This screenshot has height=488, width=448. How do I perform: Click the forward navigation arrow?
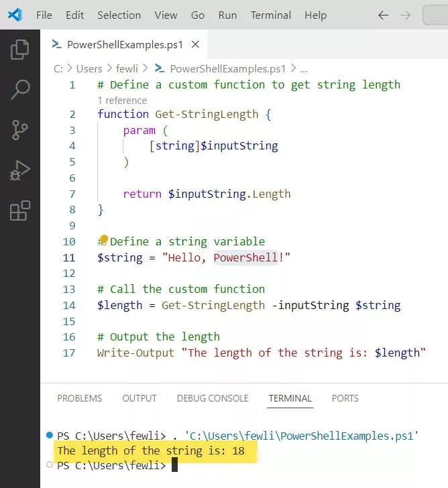pyautogui.click(x=405, y=15)
